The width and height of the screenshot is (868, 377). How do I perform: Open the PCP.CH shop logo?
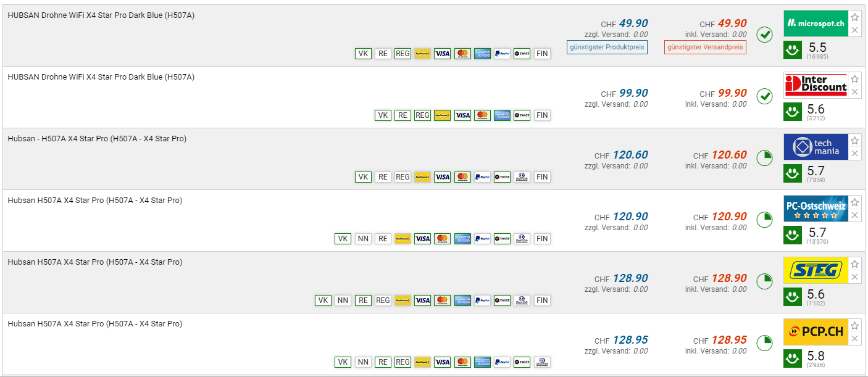coord(816,332)
